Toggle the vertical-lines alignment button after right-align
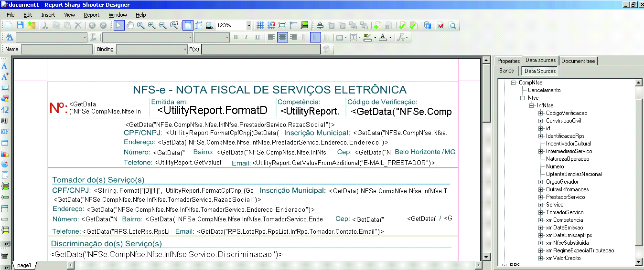The height and width of the screenshot is (270, 644). click(x=304, y=37)
